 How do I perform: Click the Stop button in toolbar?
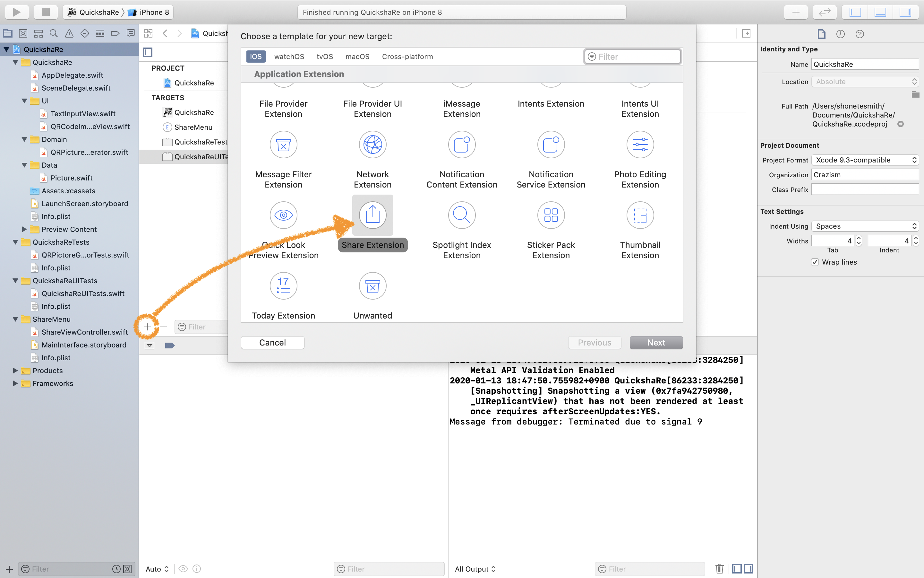46,12
